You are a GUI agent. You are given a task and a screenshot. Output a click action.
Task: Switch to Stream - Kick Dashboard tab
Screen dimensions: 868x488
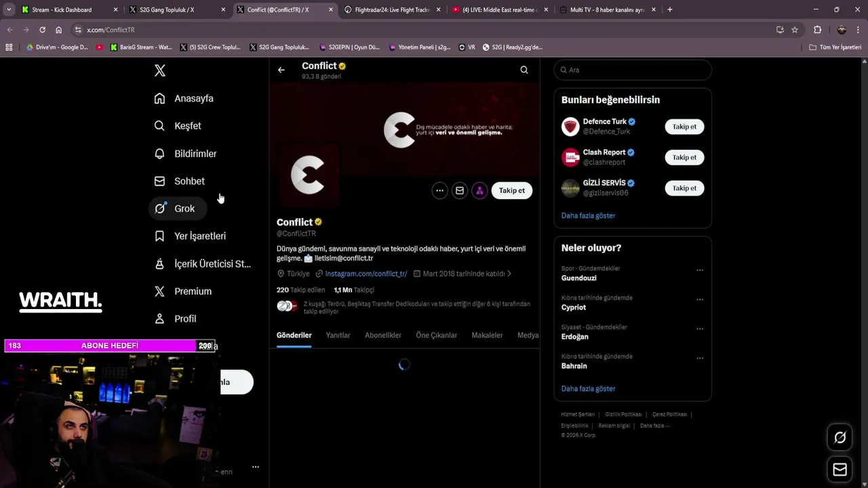coord(69,9)
